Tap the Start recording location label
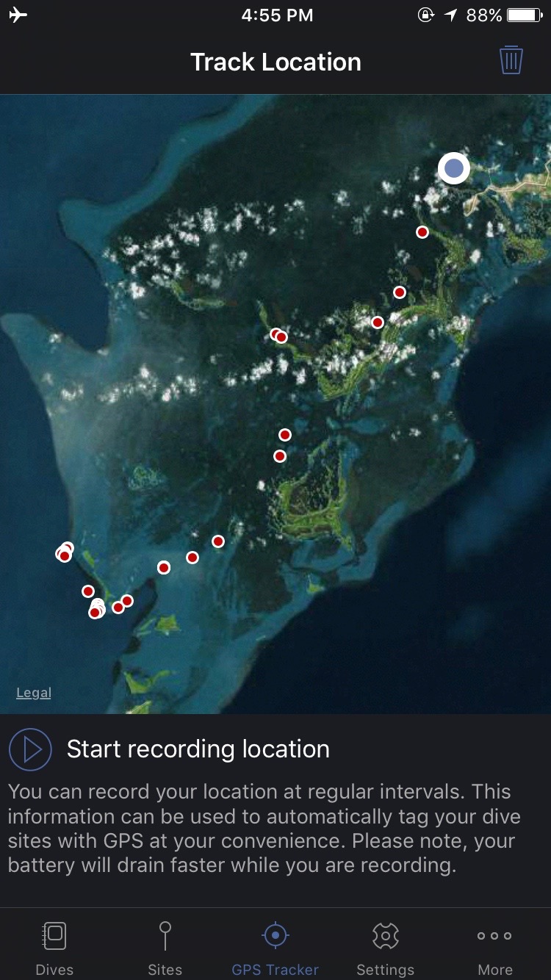The height and width of the screenshot is (980, 551). [198, 749]
